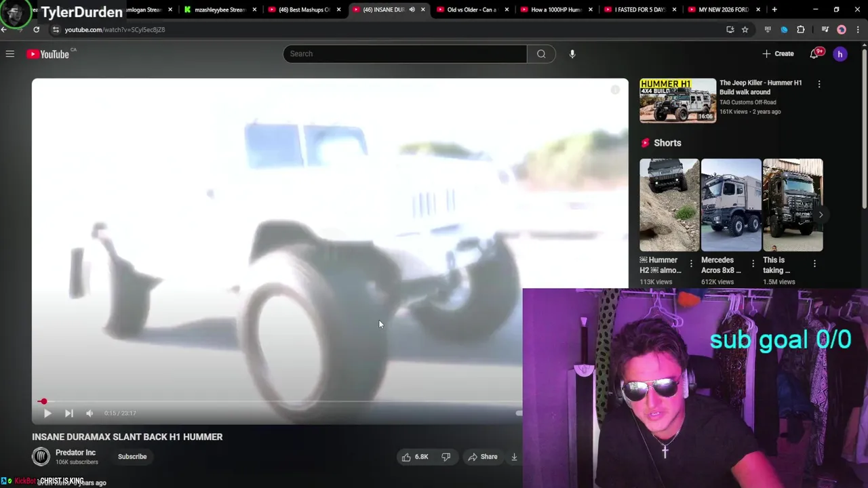Open the Predator Inc channel avatar
This screenshot has height=488, width=868.
[41, 457]
